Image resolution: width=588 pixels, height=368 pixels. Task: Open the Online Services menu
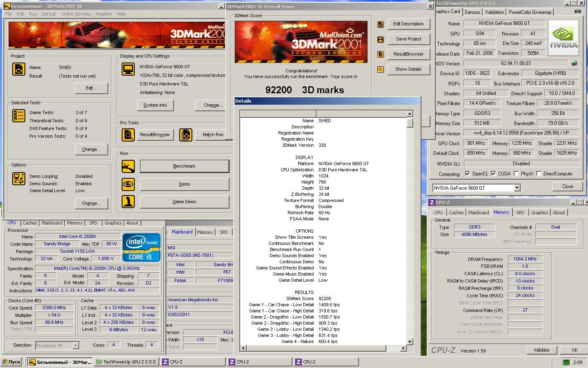[x=76, y=14]
